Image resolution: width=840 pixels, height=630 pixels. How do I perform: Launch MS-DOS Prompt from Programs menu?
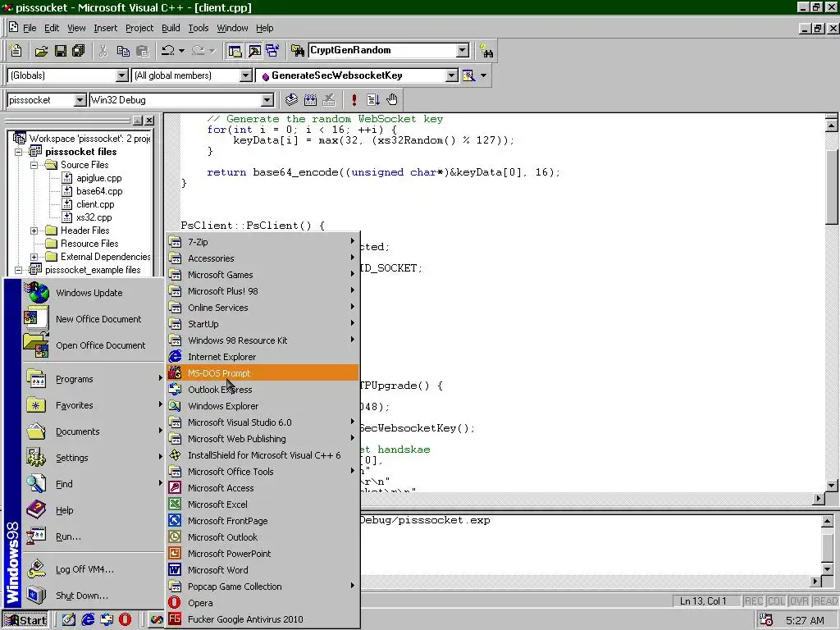(x=262, y=373)
